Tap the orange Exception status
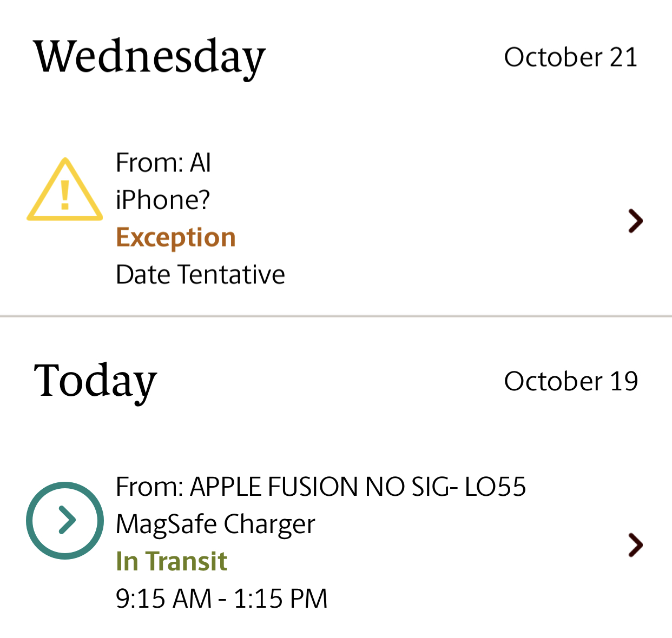The width and height of the screenshot is (672, 638). (x=176, y=237)
